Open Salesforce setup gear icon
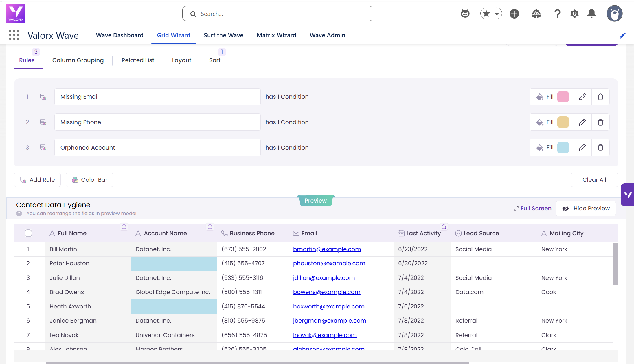 coord(574,14)
